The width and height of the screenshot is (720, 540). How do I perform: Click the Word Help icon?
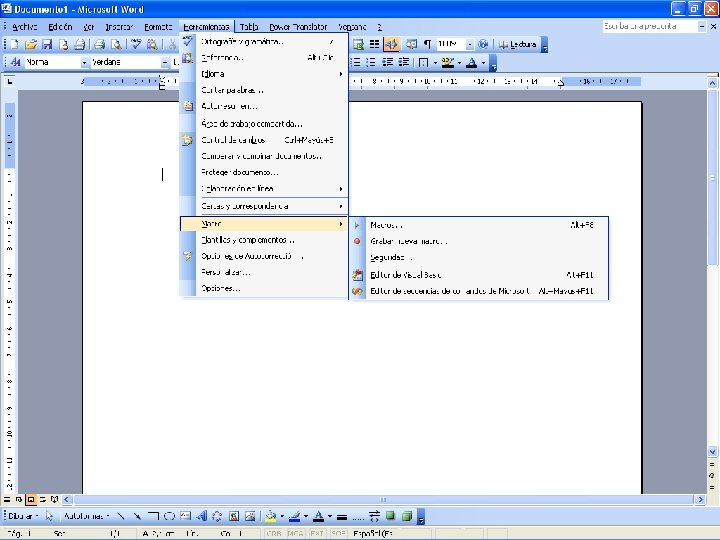[x=483, y=45]
